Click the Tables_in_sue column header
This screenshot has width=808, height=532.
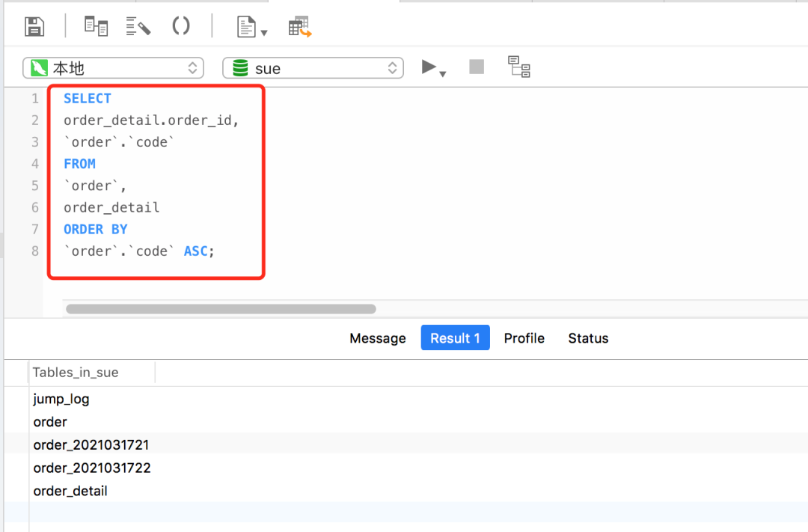coord(75,372)
